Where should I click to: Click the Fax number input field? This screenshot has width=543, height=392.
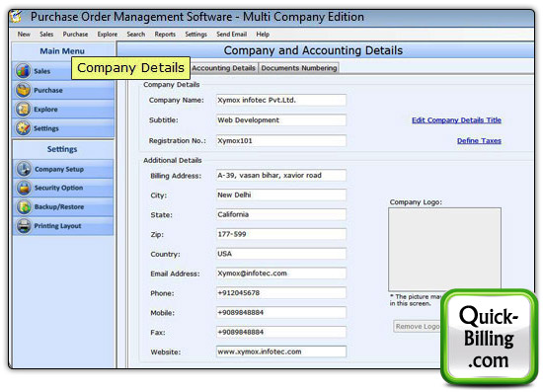(280, 332)
